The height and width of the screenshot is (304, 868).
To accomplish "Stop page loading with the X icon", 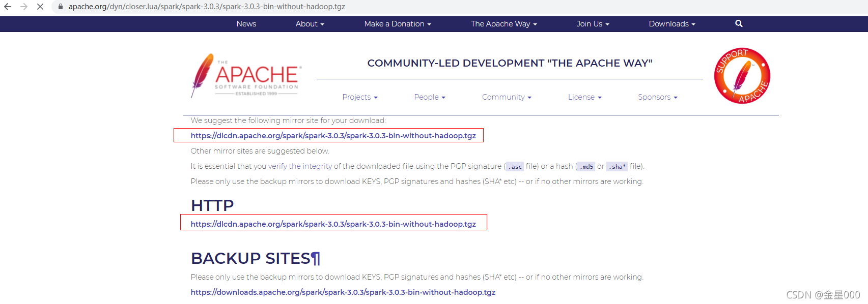I will click(x=40, y=7).
